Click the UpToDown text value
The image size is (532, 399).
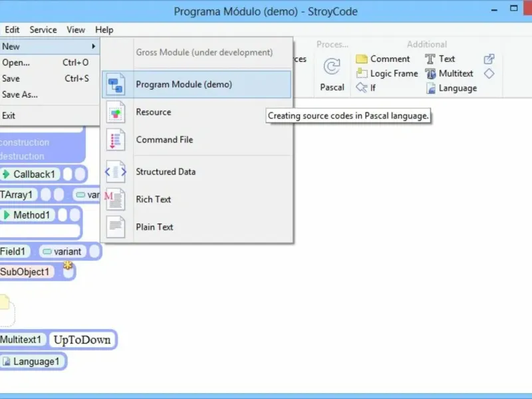click(x=82, y=340)
